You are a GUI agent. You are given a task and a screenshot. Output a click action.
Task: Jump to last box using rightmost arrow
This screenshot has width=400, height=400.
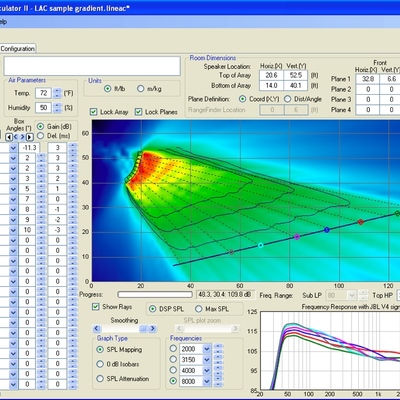point(30,137)
